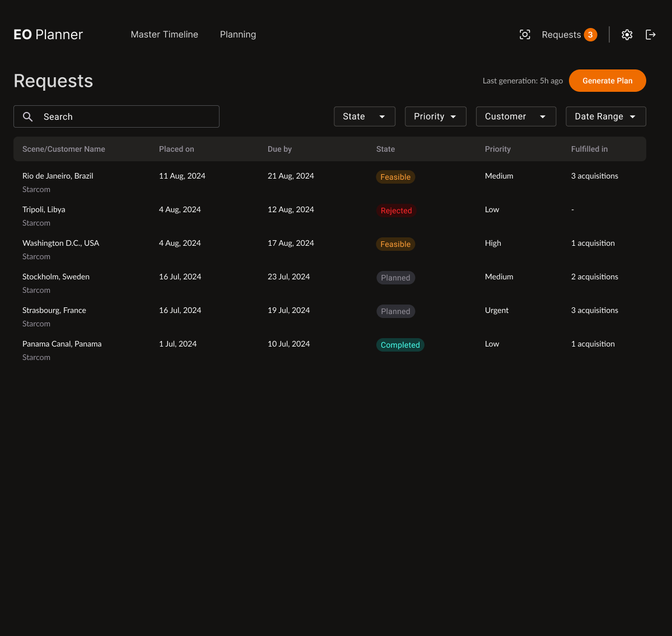This screenshot has height=636, width=672.
Task: Click the orange 3 notification badge
Action: pos(590,35)
